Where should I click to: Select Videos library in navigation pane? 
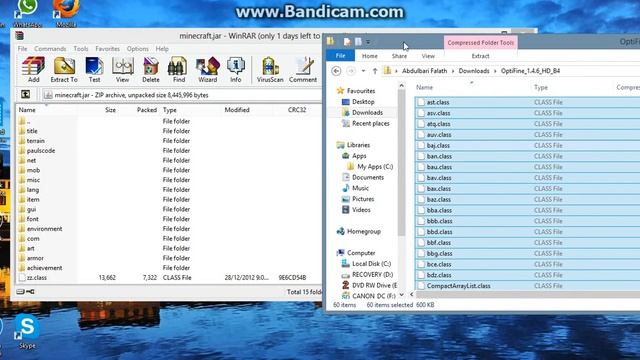click(361, 210)
